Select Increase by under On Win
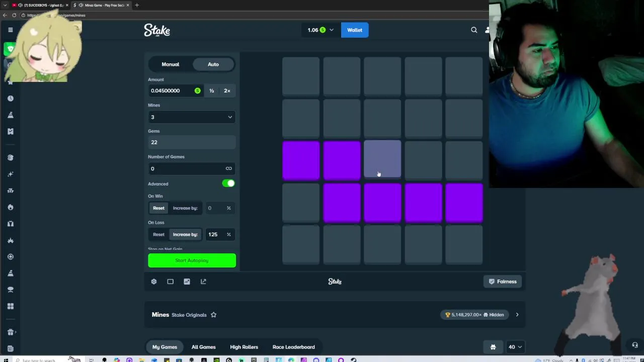644x362 pixels. [x=185, y=208]
